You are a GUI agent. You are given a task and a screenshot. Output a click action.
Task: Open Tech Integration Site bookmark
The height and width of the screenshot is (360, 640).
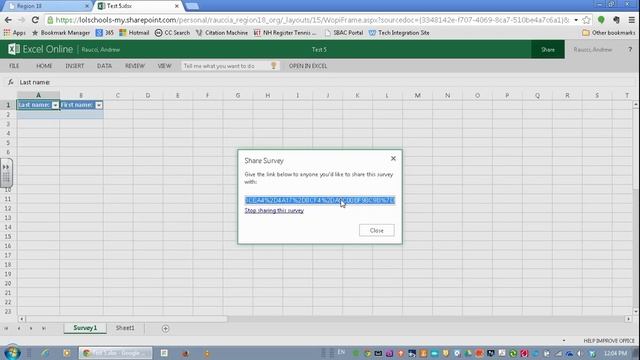[399, 33]
